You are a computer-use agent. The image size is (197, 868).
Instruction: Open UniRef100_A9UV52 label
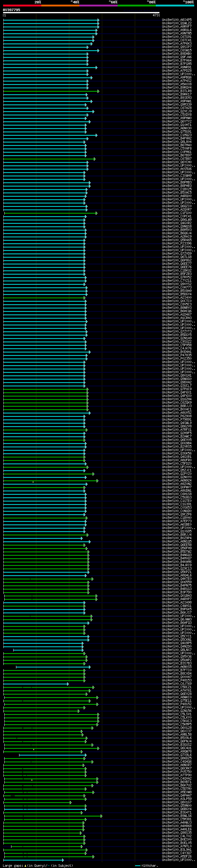[177, 413]
